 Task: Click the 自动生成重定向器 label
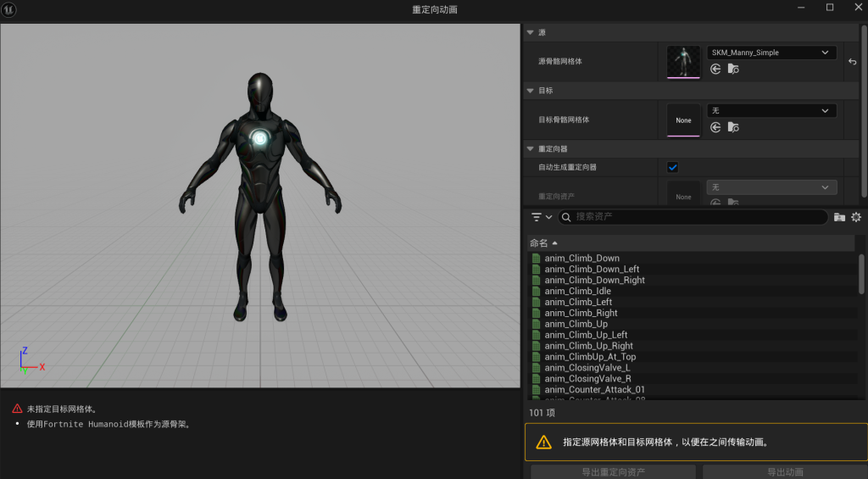(x=567, y=167)
